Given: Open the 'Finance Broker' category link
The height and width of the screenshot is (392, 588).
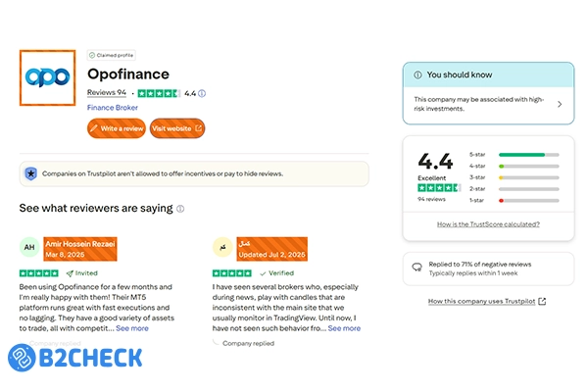Looking at the screenshot, I should pyautogui.click(x=113, y=108).
